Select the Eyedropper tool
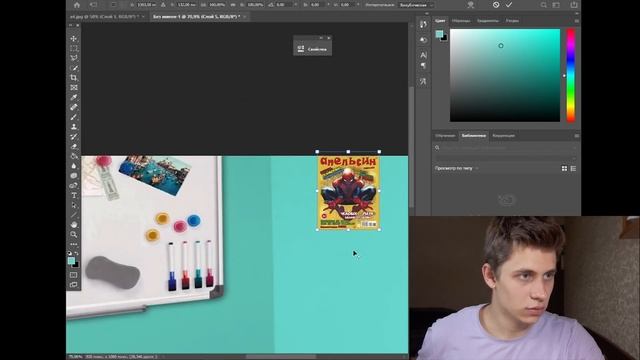640x360 pixels. tap(74, 97)
